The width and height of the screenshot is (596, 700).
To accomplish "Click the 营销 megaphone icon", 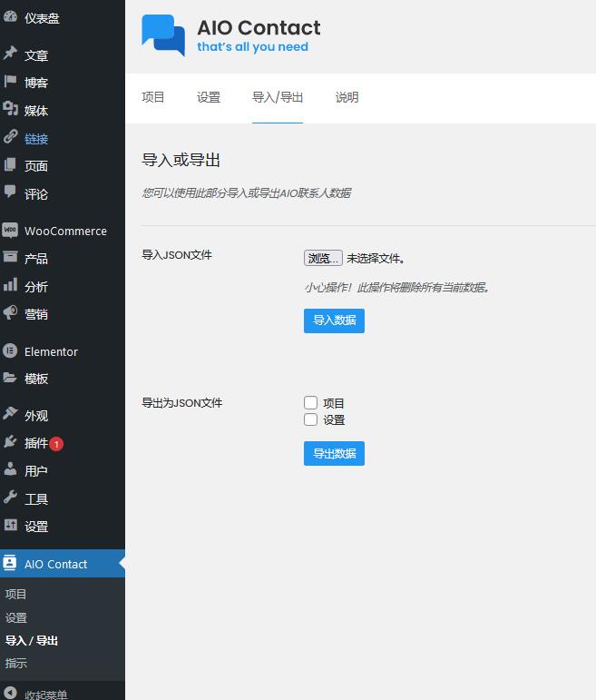I will [10, 313].
